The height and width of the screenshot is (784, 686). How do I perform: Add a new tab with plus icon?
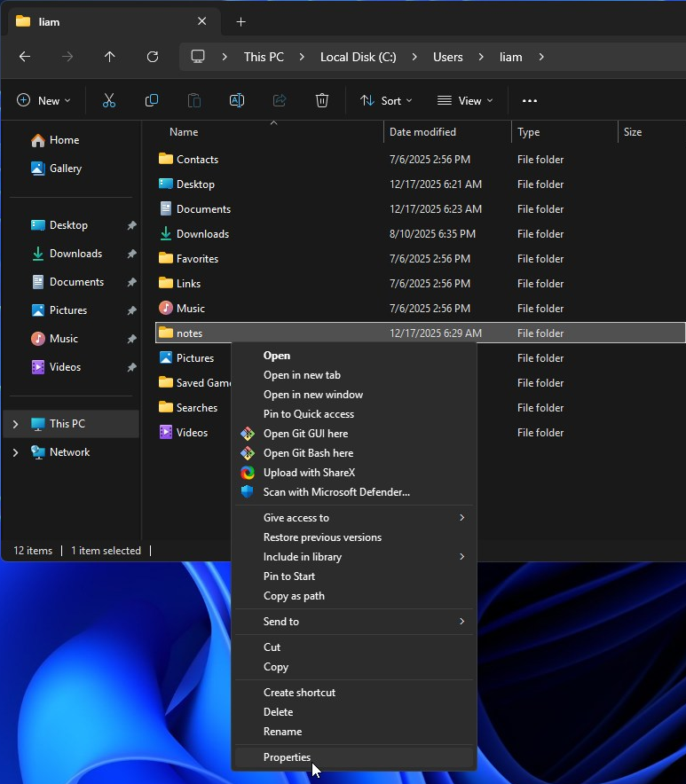(x=240, y=21)
